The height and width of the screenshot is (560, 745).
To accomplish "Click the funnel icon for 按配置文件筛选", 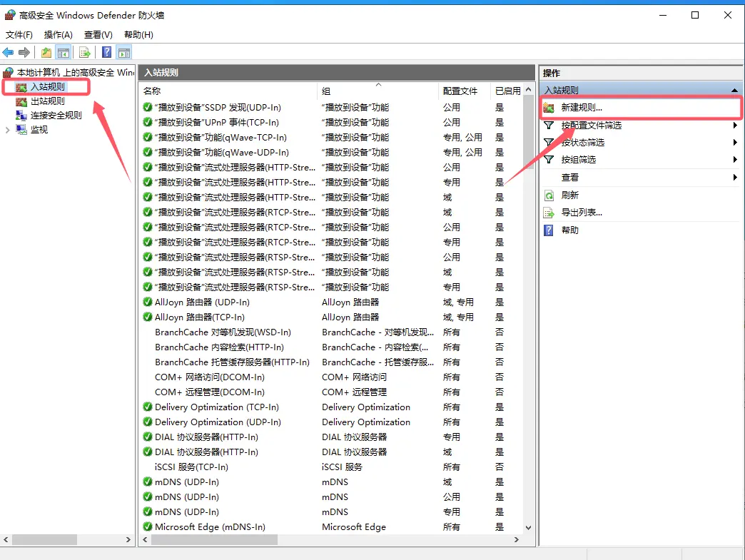I will 549,126.
